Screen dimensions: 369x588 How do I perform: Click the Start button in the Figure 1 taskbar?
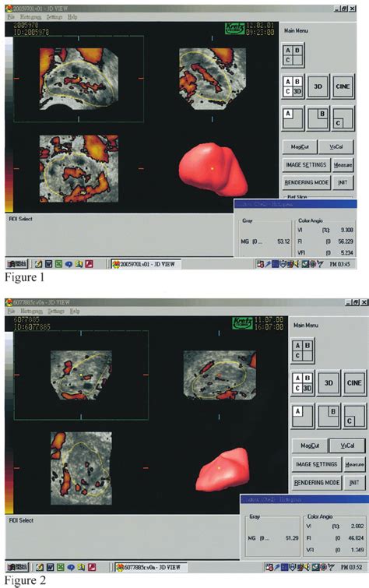(x=17, y=264)
